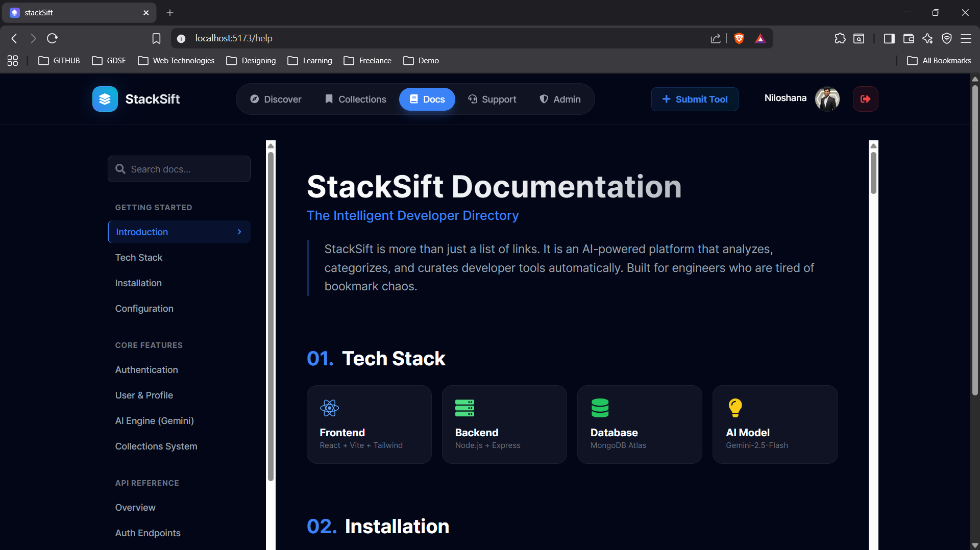Open Tech Stack in docs sidebar
Image resolution: width=980 pixels, height=550 pixels.
coord(139,258)
